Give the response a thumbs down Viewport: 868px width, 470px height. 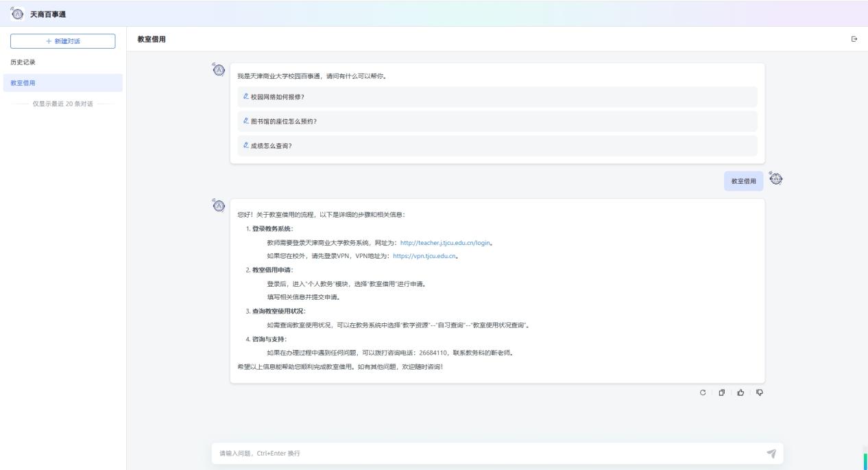point(759,392)
